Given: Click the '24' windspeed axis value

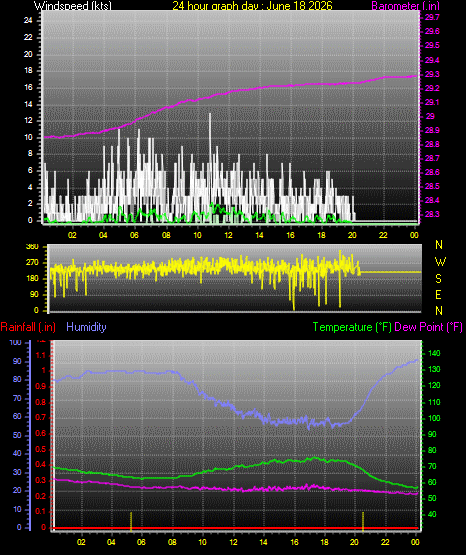Looking at the screenshot, I should click(x=28, y=21).
